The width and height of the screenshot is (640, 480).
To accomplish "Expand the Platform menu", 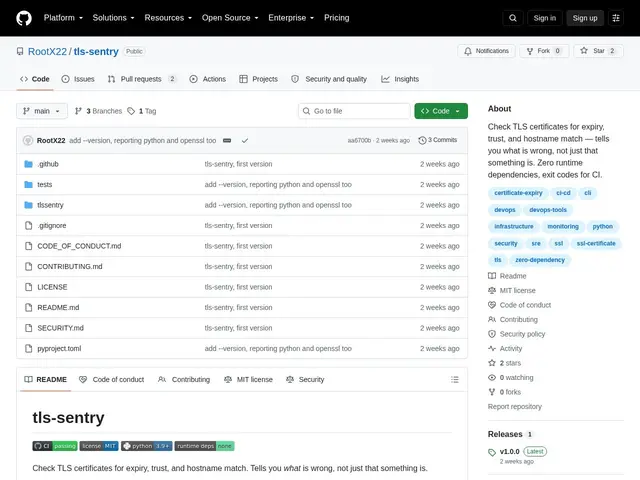I will 63,18.
